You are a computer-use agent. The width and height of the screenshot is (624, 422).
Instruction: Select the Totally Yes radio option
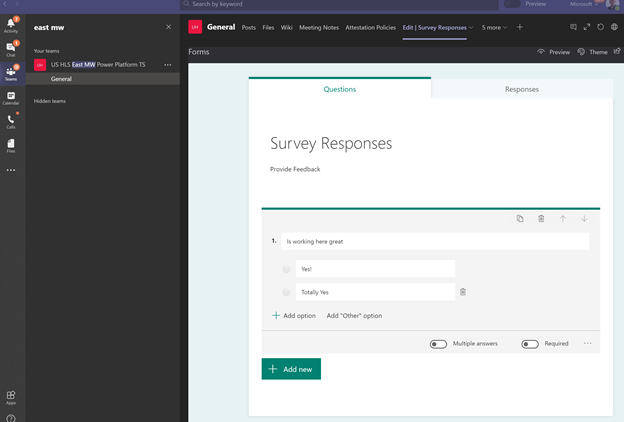(x=286, y=292)
